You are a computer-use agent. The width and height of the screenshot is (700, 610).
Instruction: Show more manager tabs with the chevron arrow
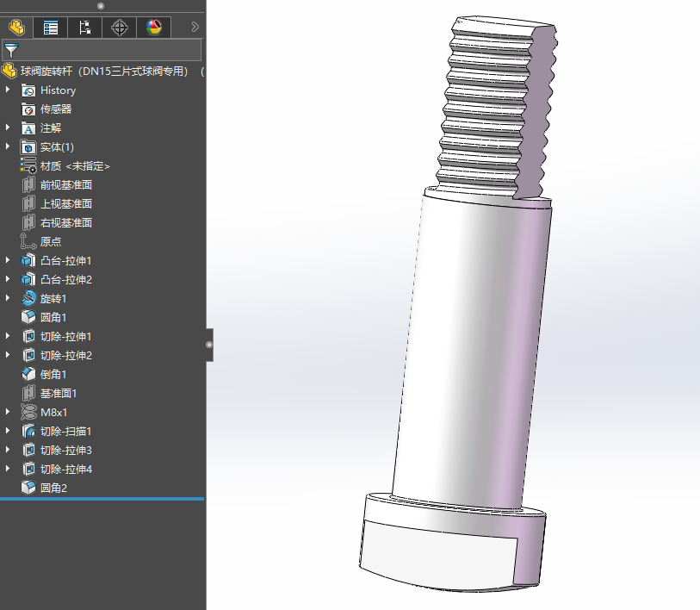[195, 27]
